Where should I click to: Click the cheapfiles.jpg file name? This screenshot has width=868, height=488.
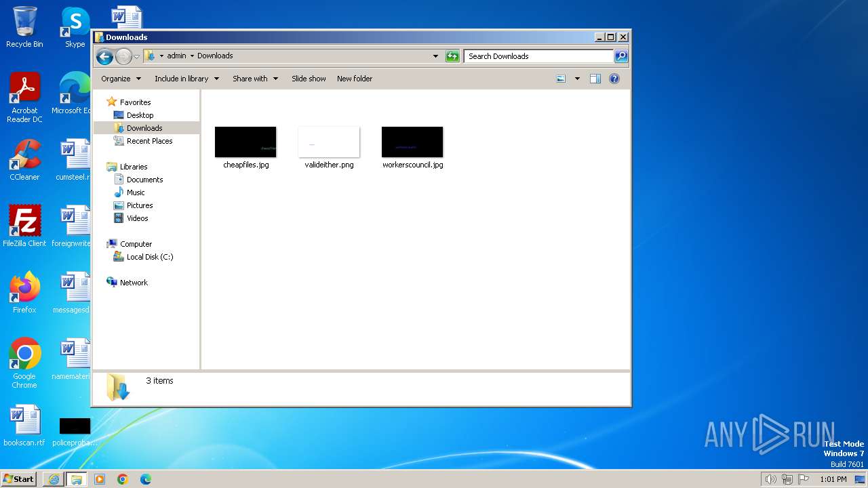click(246, 165)
